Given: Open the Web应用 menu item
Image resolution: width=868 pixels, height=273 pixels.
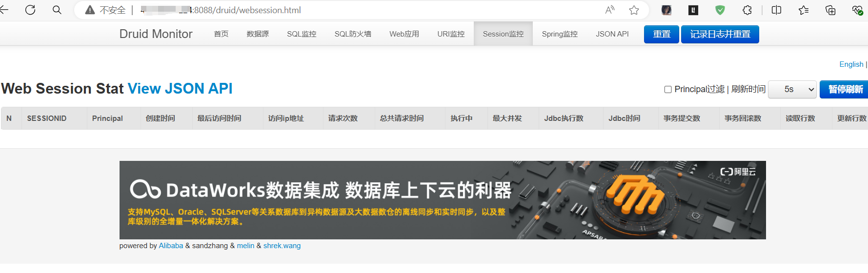Looking at the screenshot, I should tap(404, 34).
